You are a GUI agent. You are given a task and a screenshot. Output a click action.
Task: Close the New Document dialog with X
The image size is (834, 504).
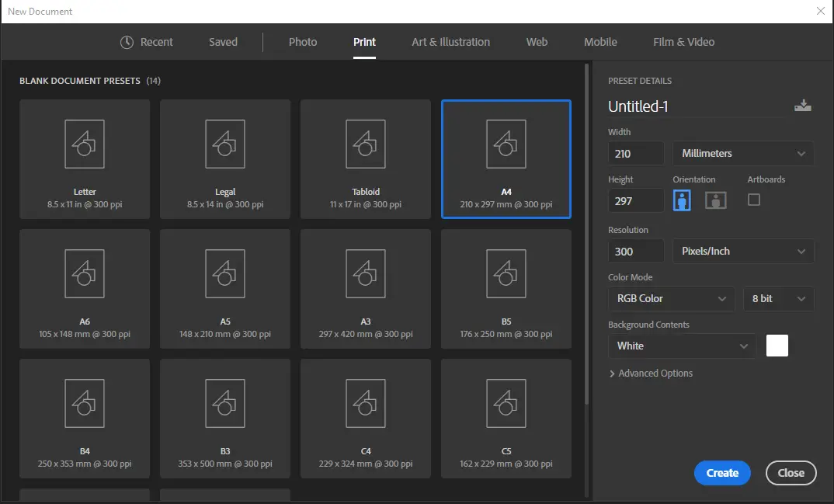[x=821, y=11]
